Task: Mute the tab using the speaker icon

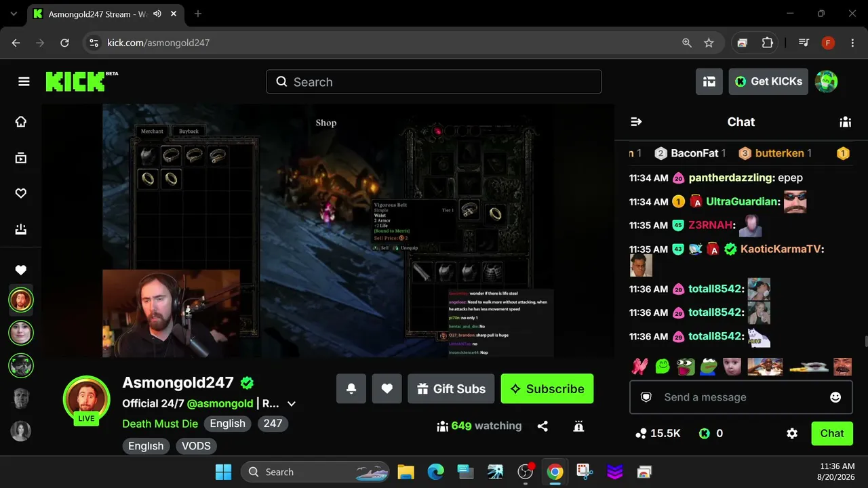Action: pyautogui.click(x=157, y=14)
